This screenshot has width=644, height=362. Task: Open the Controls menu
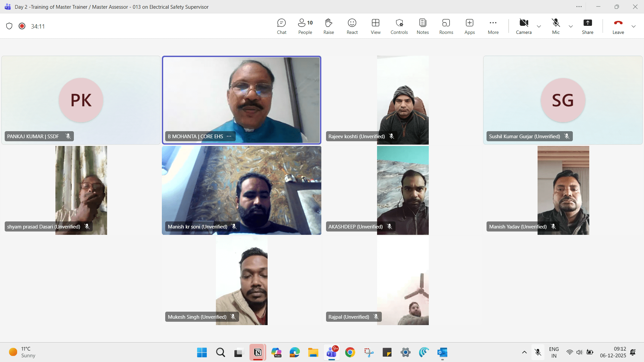click(399, 26)
